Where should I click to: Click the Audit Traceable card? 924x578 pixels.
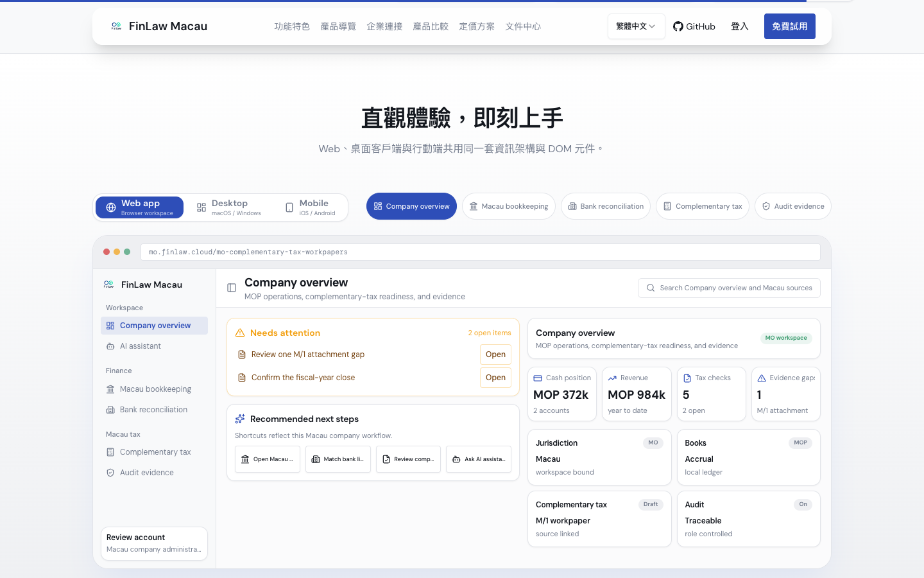[x=749, y=519]
